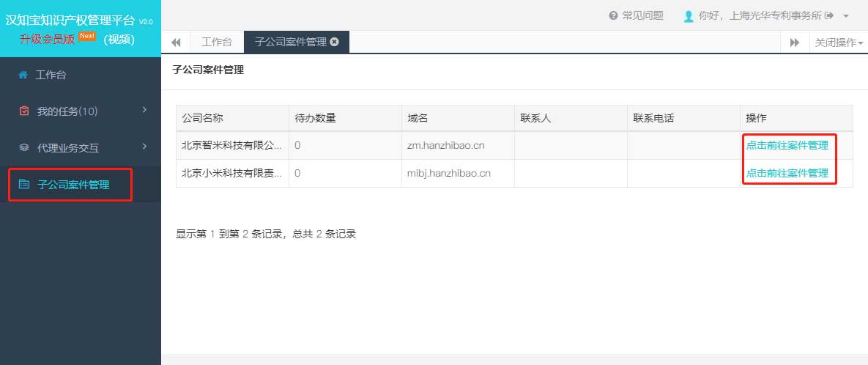Expand the 我的任务(10) chevron

click(x=144, y=110)
